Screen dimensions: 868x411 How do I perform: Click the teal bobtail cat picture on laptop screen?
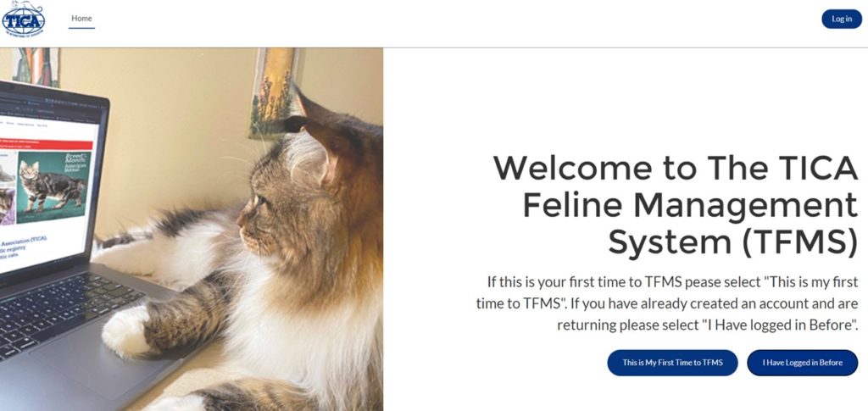(53, 186)
